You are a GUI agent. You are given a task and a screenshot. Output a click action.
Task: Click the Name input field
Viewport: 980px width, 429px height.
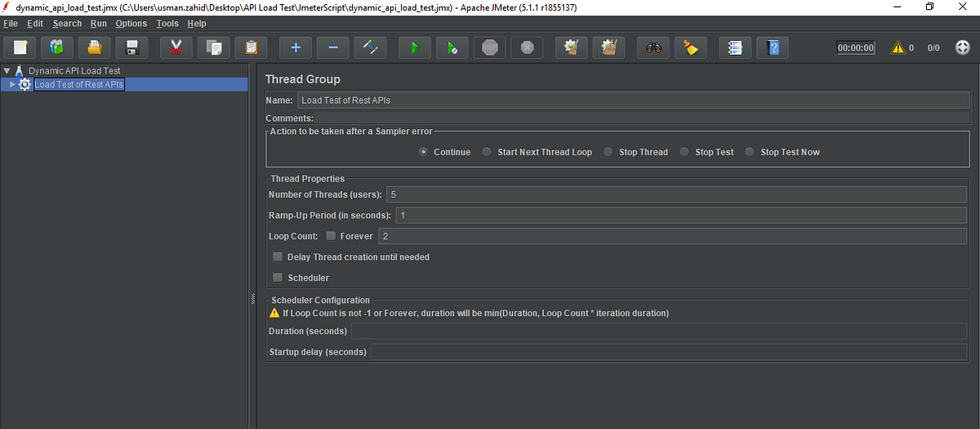(x=633, y=101)
